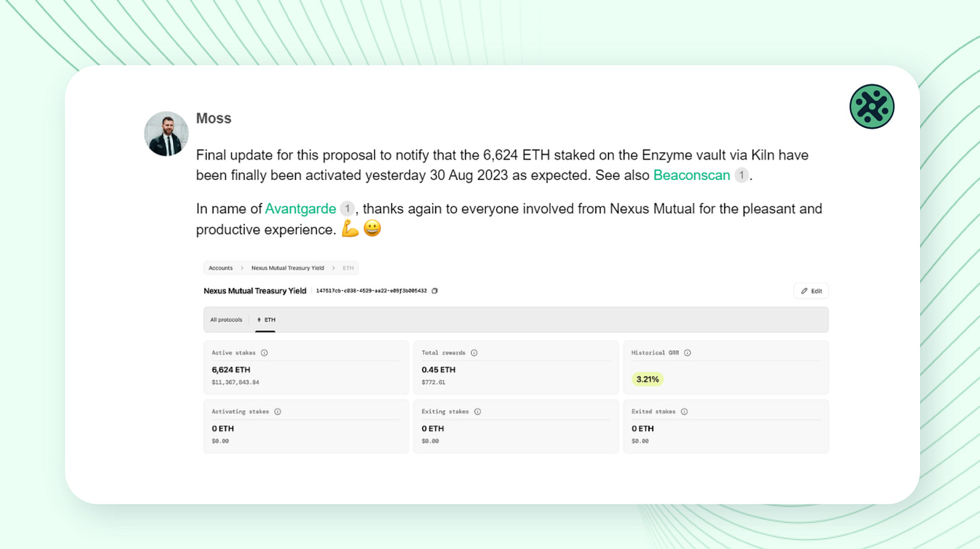Click the Exiting stakes label

tap(445, 411)
